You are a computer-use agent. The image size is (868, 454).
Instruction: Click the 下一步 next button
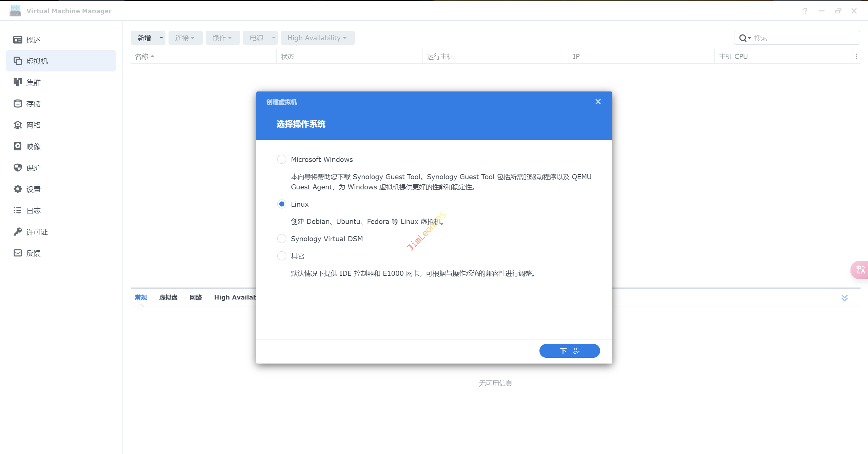pos(569,351)
